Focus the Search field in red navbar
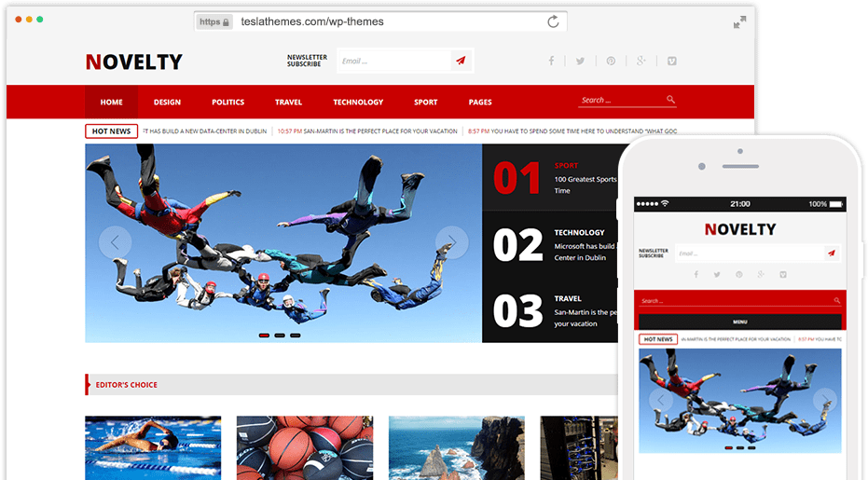 622,100
